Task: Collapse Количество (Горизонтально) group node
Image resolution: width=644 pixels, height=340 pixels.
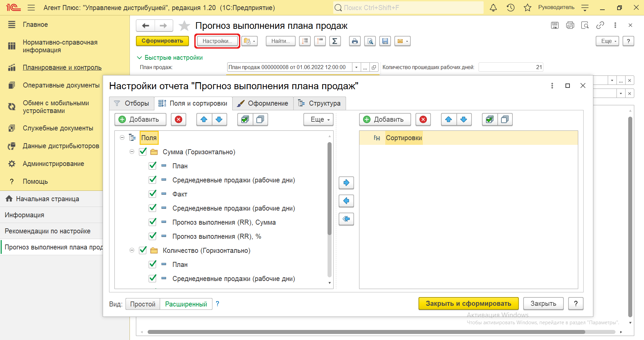Action: (x=132, y=250)
